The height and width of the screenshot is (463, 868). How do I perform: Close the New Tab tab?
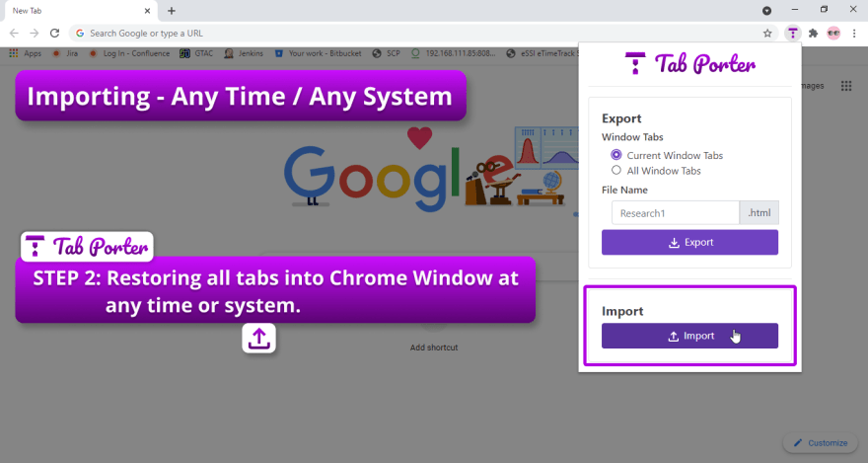coord(147,11)
